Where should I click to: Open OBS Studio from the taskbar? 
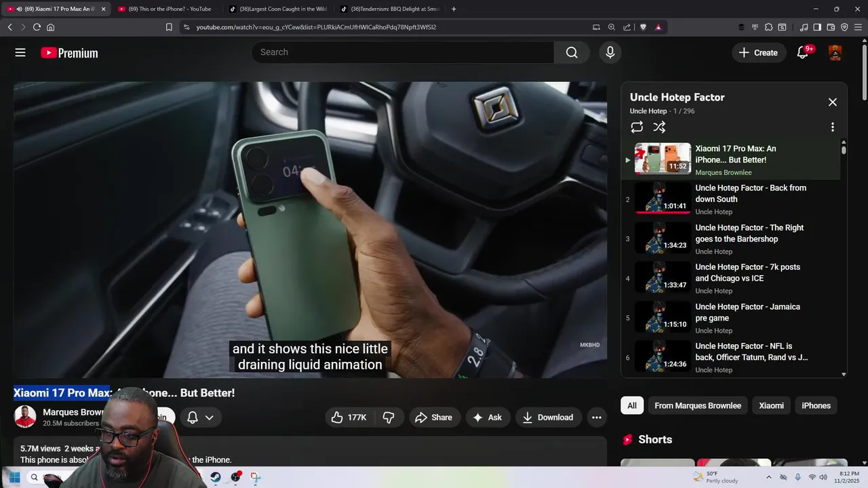coord(235,477)
